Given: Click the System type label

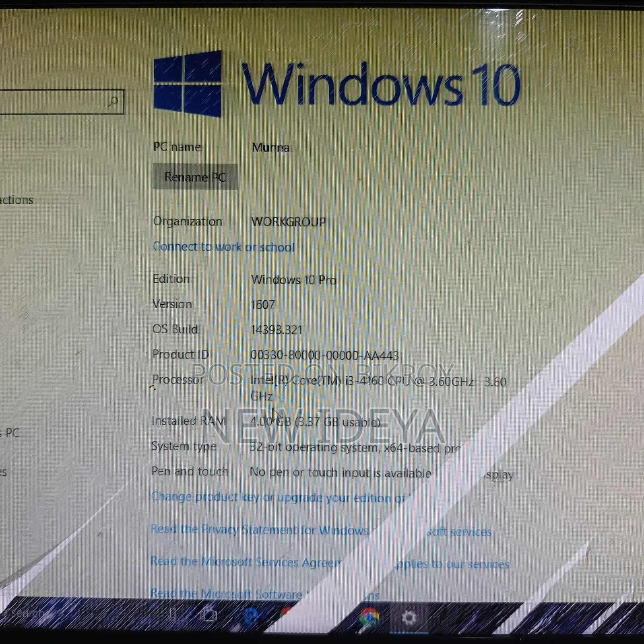Looking at the screenshot, I should coord(184,446).
